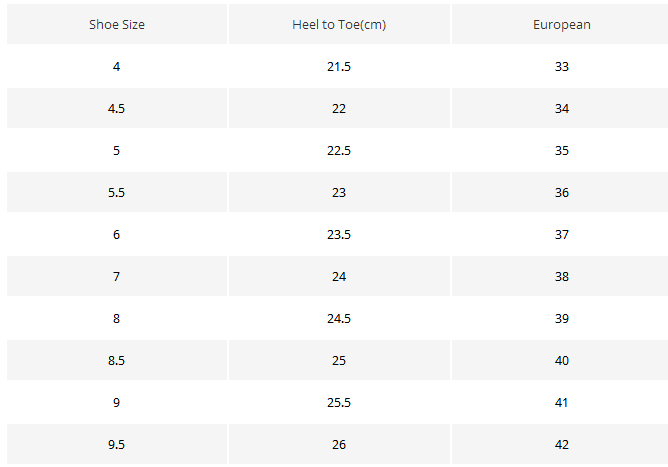This screenshot has width=668, height=467.
Task: Select shoe size 6 cell
Action: click(117, 234)
